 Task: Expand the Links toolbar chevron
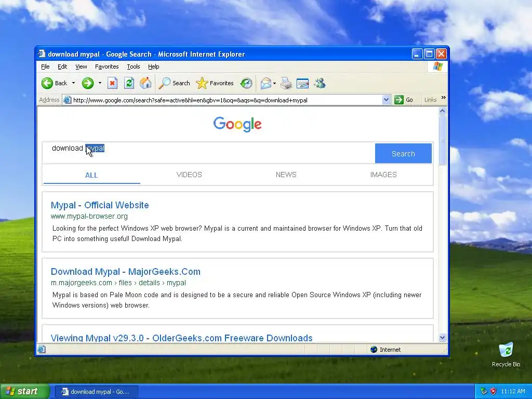[444, 98]
